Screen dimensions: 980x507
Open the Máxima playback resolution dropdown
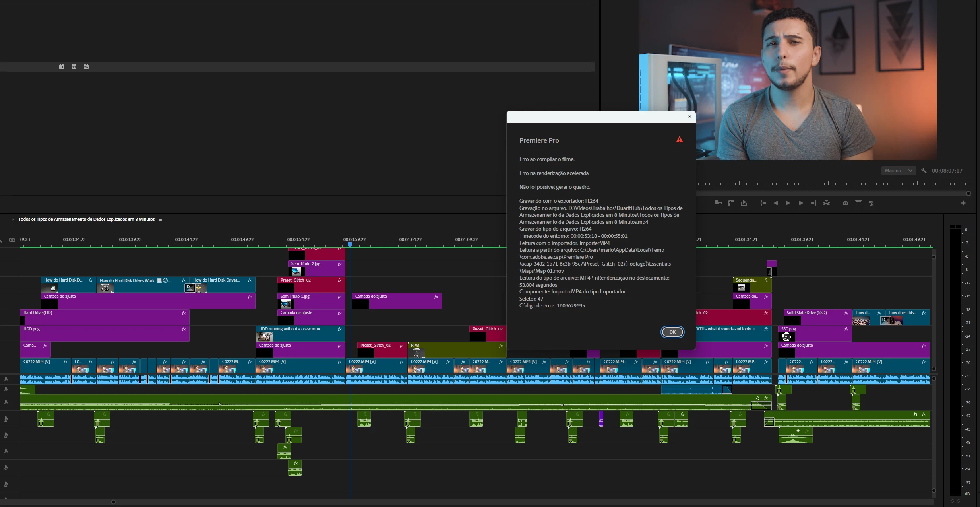pyautogui.click(x=898, y=171)
